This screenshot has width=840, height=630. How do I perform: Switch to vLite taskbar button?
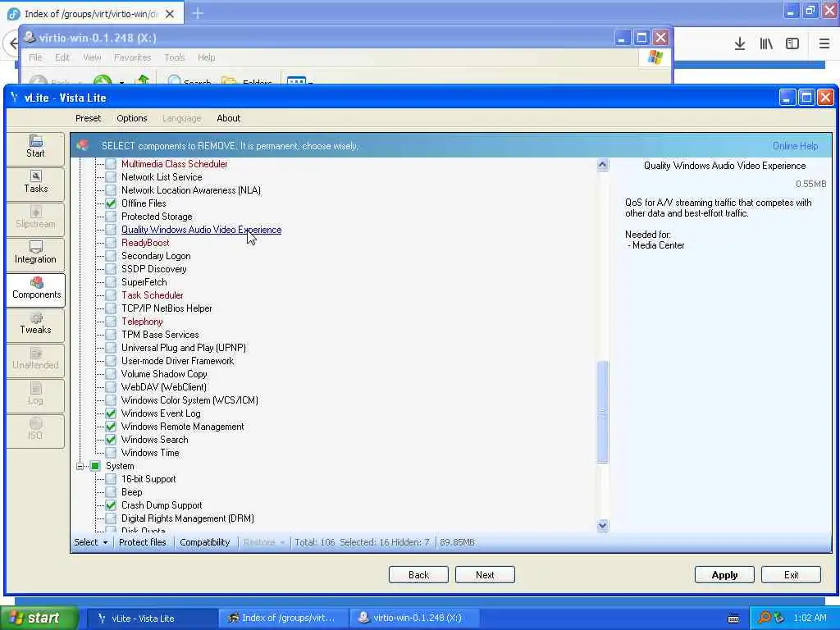pyautogui.click(x=153, y=619)
